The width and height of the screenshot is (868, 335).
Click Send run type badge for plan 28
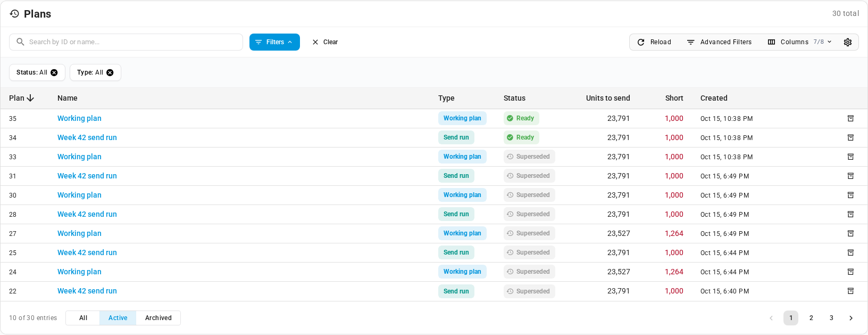(456, 214)
